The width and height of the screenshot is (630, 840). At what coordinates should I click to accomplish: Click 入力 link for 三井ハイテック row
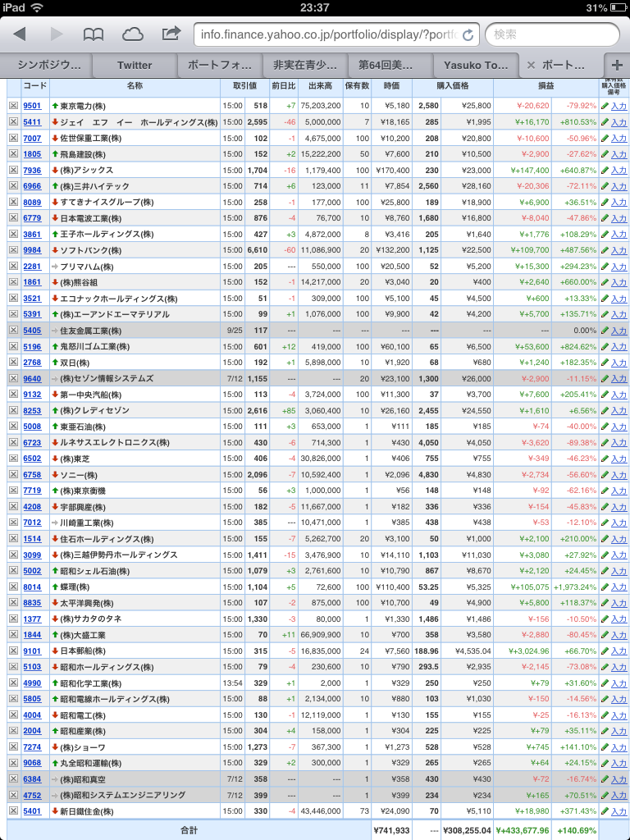click(x=619, y=186)
